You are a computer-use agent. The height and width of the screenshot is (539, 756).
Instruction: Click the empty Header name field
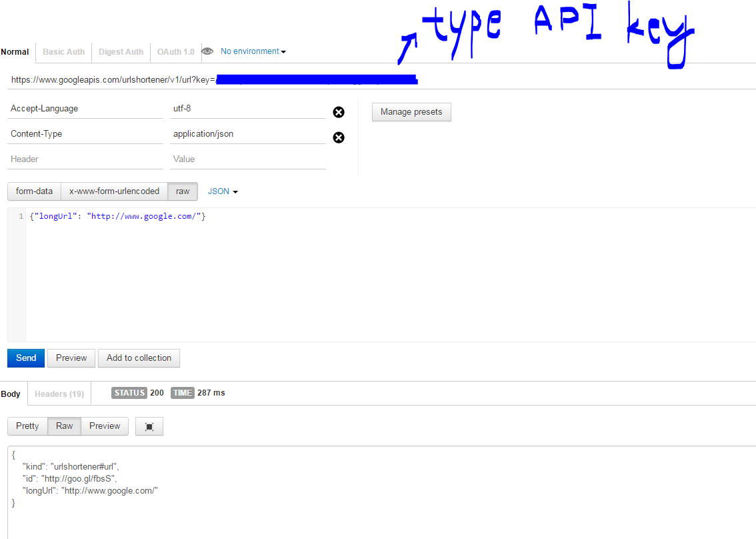click(x=85, y=159)
